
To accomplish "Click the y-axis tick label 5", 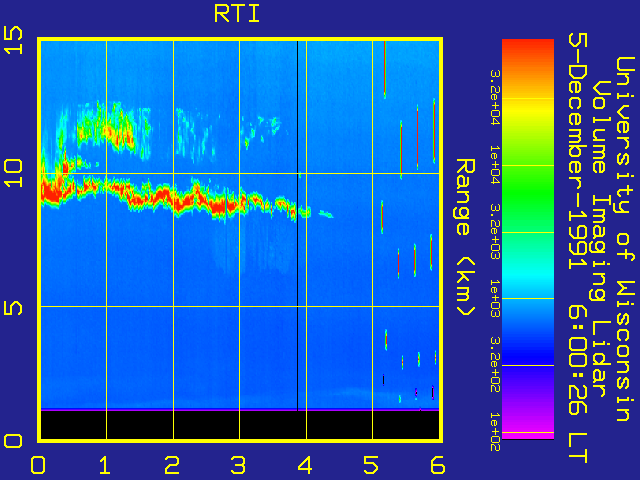I will tap(13, 307).
